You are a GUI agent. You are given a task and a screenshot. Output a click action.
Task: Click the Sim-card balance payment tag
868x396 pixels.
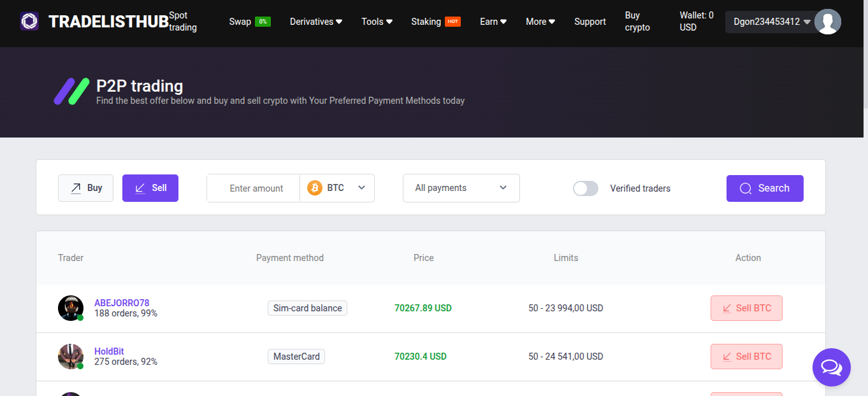click(x=307, y=308)
